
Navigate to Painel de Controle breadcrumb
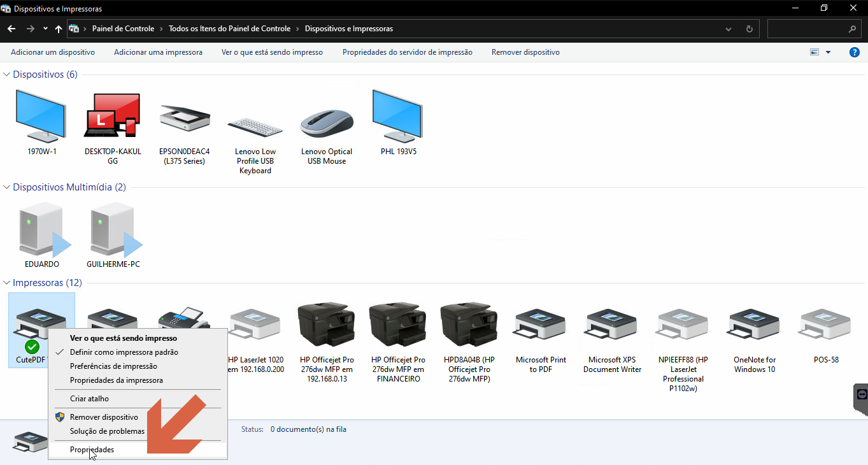(123, 29)
